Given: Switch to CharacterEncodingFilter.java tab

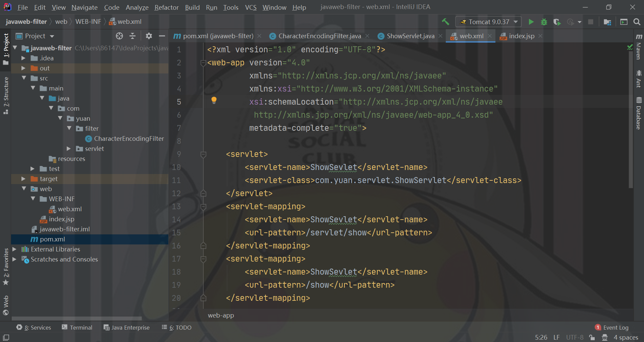Looking at the screenshot, I should tap(319, 36).
